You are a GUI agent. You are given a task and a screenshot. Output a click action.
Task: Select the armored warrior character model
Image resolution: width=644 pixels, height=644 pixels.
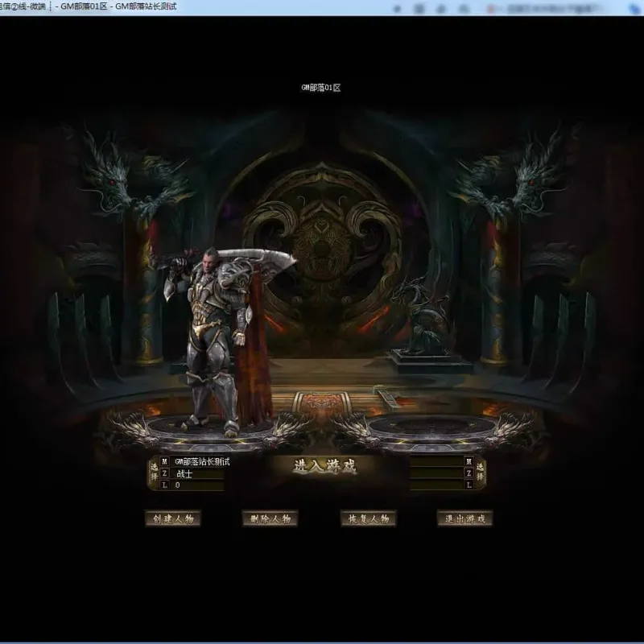coord(224,341)
